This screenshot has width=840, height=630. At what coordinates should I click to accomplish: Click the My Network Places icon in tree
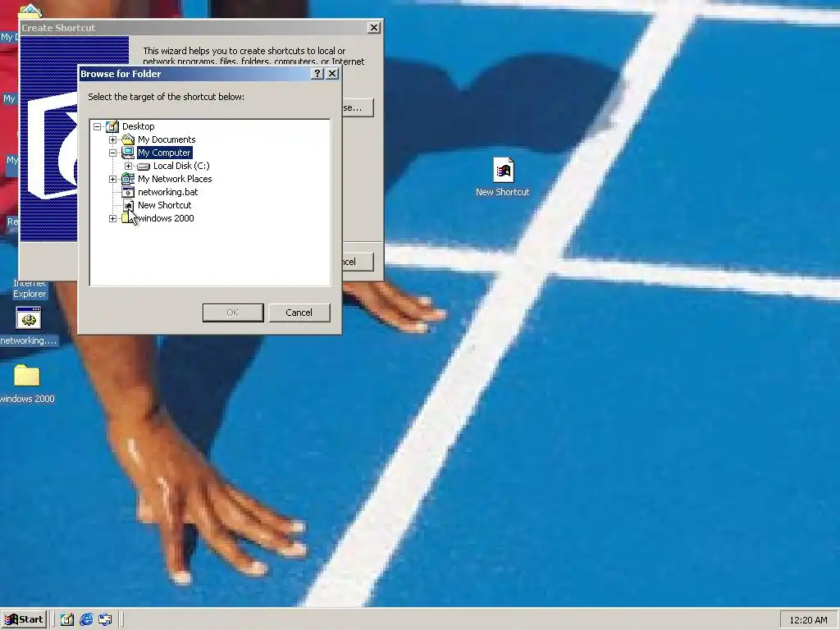click(127, 179)
